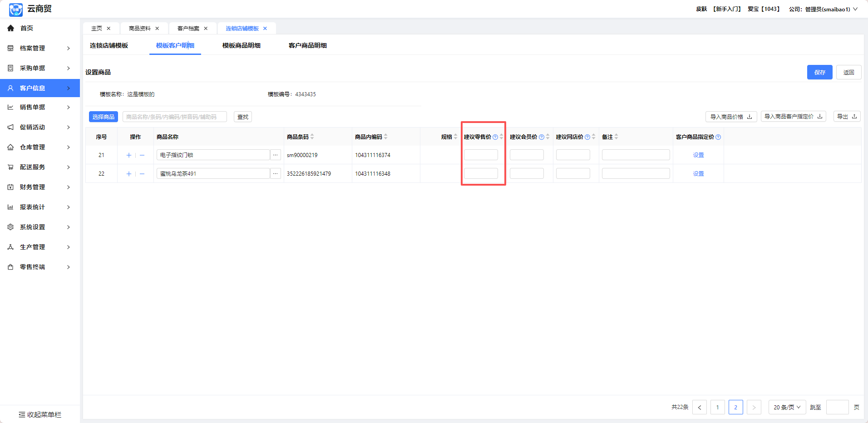Screen dimensions: 868x423
Task: Sort by 商品内编码 column arrows
Action: click(x=386, y=137)
